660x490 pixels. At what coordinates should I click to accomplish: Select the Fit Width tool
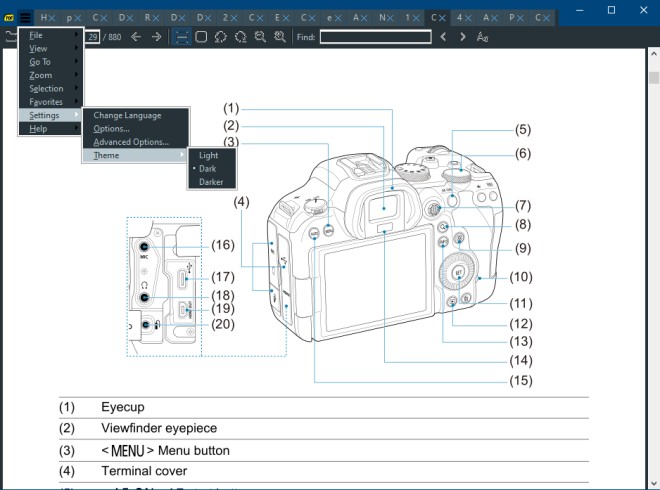pyautogui.click(x=181, y=37)
